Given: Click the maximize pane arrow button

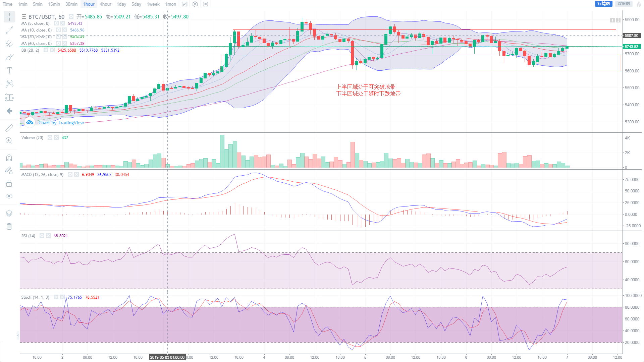Looking at the screenshot, I should click(x=618, y=20).
